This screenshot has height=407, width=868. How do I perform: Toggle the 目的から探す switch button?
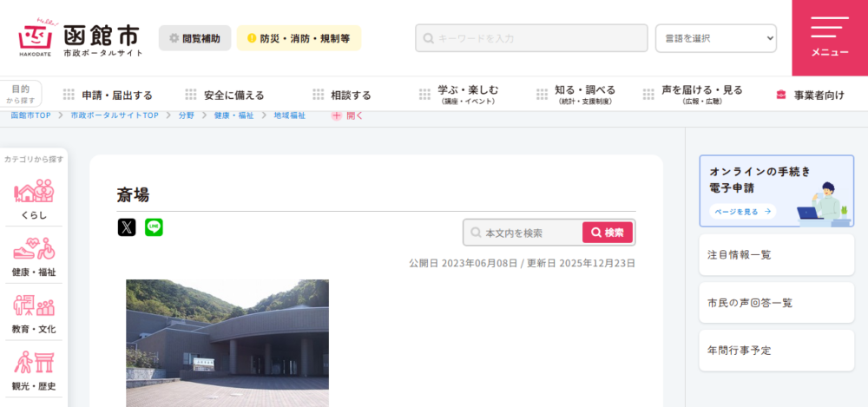tap(21, 94)
